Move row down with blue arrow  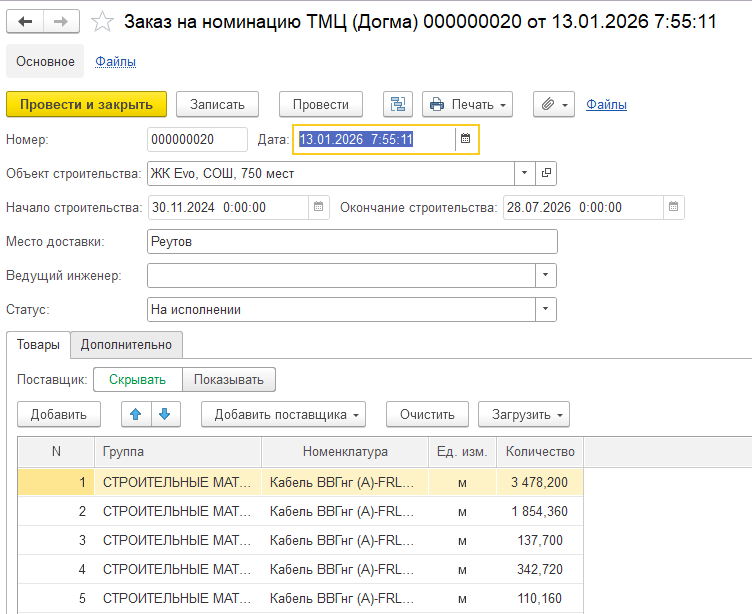164,414
